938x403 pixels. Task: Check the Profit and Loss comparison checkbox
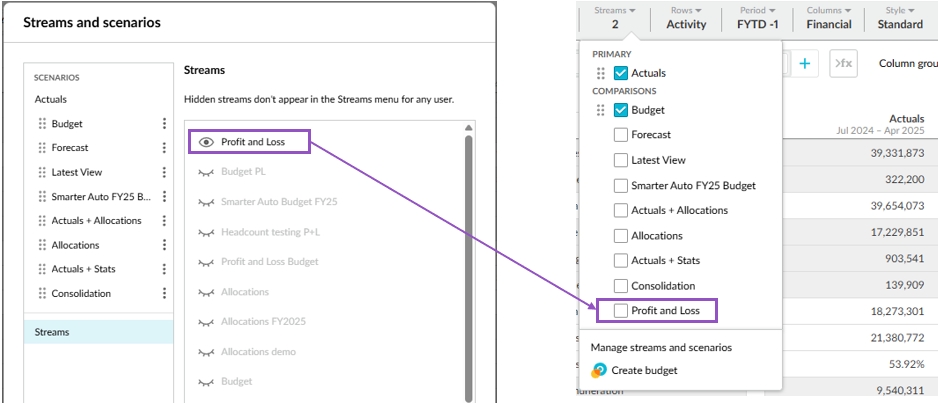click(x=621, y=311)
